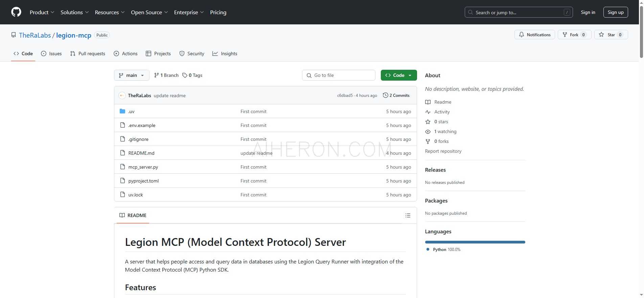
Task: Click the search magnifier icon in header
Action: click(470, 12)
